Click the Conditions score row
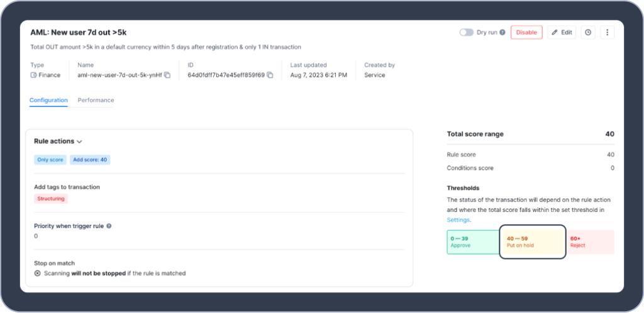This screenshot has width=644, height=313. [x=531, y=168]
